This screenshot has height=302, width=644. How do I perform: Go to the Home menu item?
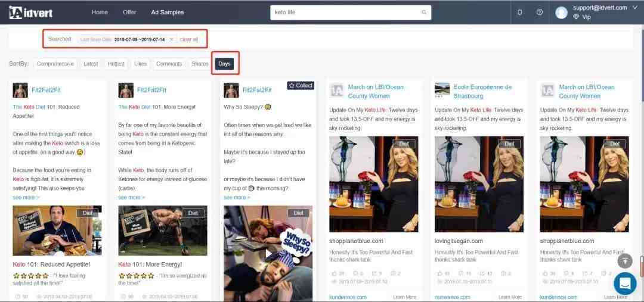(100, 13)
